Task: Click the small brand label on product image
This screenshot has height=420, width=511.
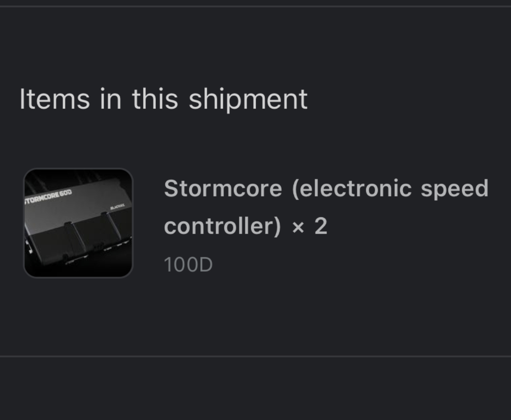Action: pos(117,207)
